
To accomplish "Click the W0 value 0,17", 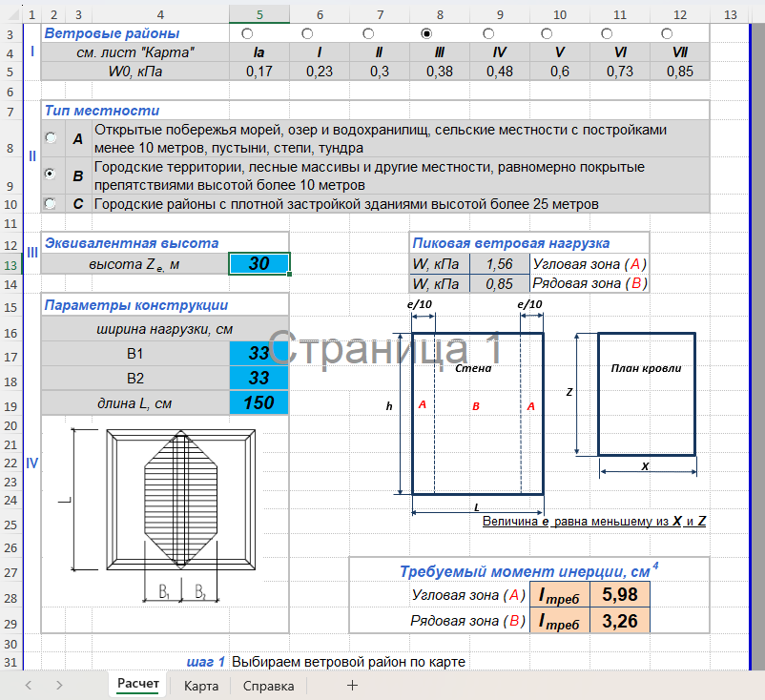I will point(259,72).
